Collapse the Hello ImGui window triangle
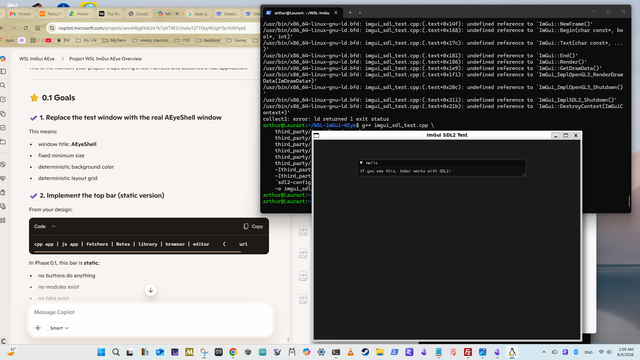This screenshot has height=360, width=640. (x=361, y=162)
